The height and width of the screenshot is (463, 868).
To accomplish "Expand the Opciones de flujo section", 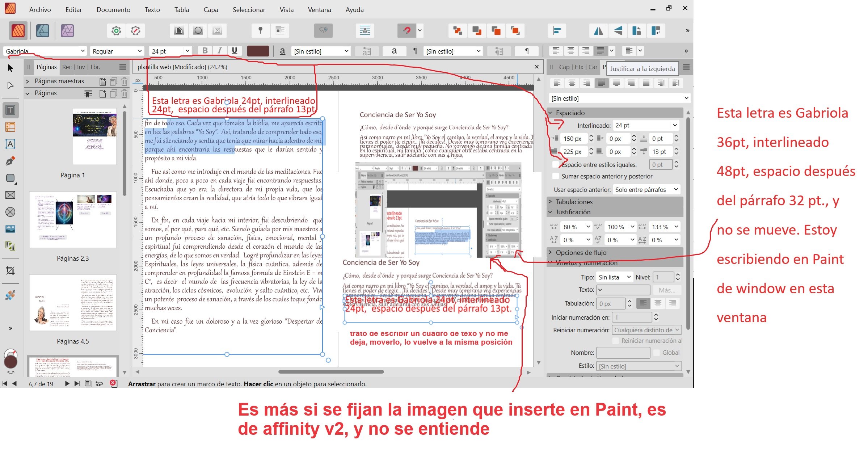I will click(551, 252).
